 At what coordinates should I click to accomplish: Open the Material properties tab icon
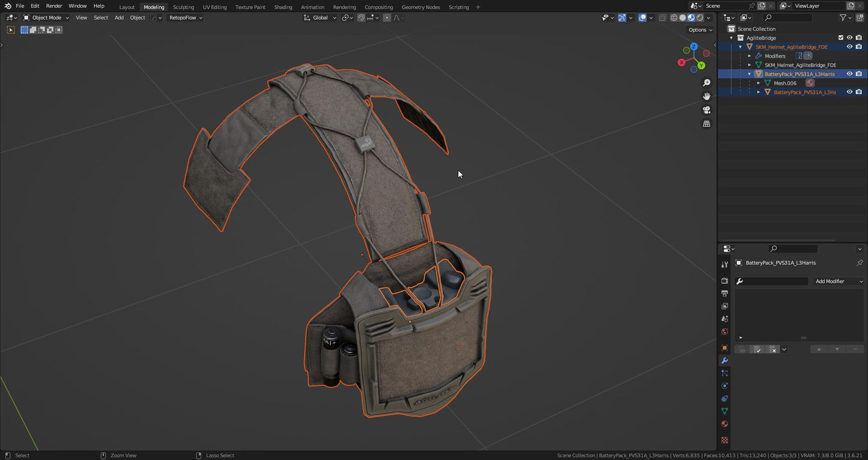point(724,424)
